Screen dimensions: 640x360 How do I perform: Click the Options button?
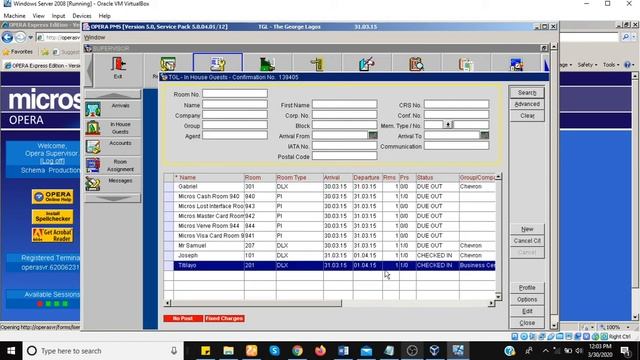coord(527,300)
